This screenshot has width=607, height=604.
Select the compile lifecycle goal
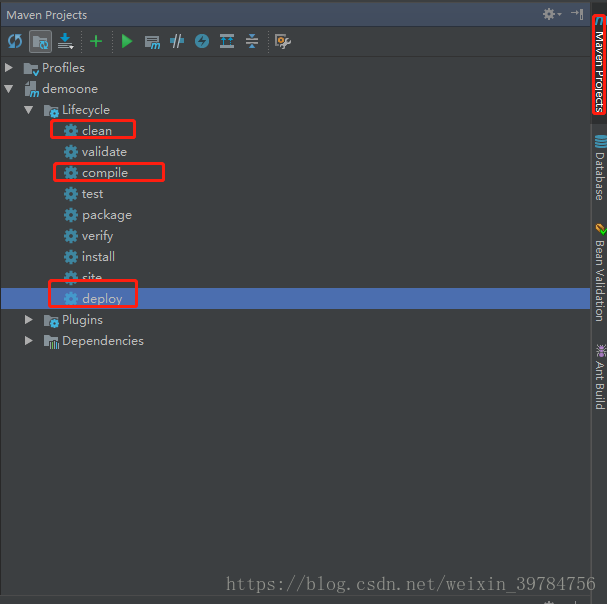pos(105,173)
